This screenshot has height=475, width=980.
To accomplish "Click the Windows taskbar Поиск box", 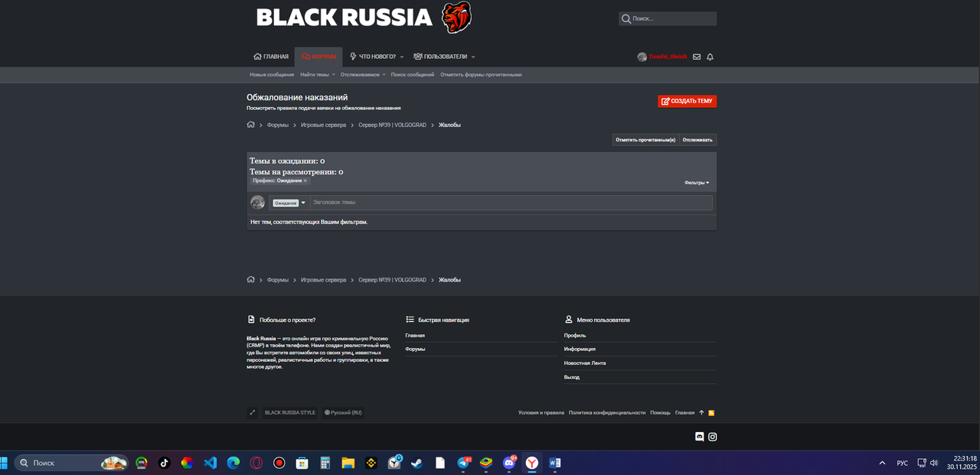I will pyautogui.click(x=71, y=463).
